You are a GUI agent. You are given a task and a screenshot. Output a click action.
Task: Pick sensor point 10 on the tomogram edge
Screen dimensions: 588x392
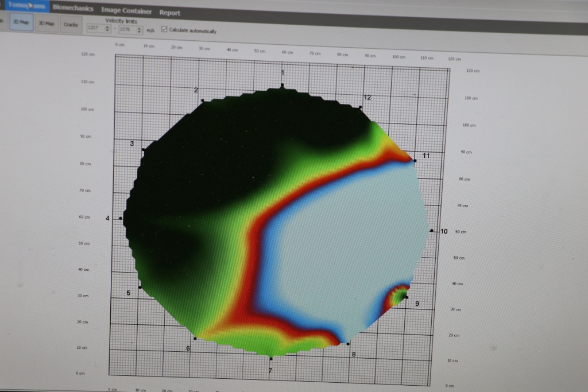click(431, 231)
